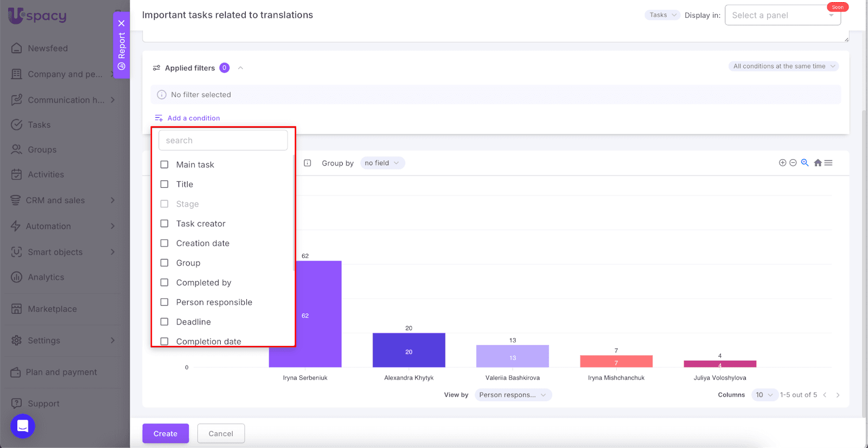Open the chart hamburger menu icon
This screenshot has height=448, width=868.
[828, 163]
